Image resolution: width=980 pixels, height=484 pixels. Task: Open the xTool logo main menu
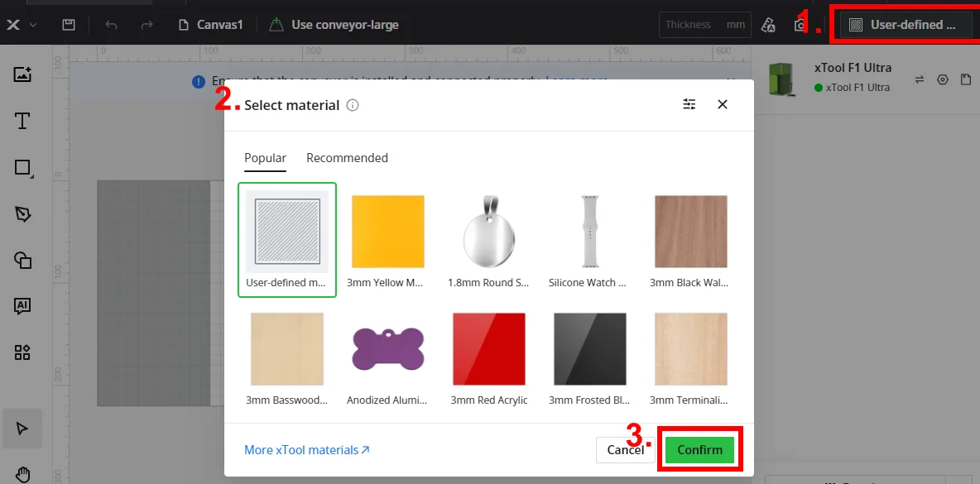click(20, 25)
